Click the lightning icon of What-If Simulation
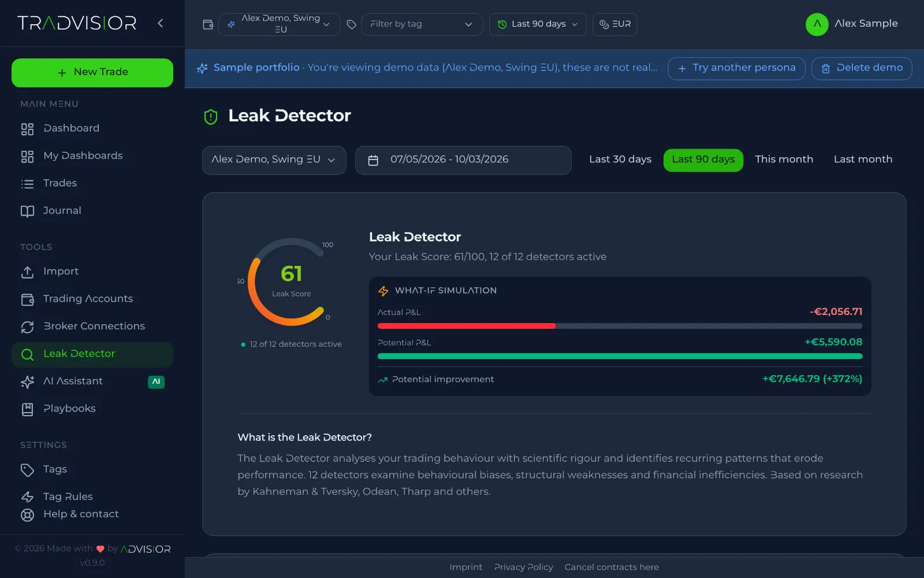This screenshot has height=578, width=924. pos(383,291)
